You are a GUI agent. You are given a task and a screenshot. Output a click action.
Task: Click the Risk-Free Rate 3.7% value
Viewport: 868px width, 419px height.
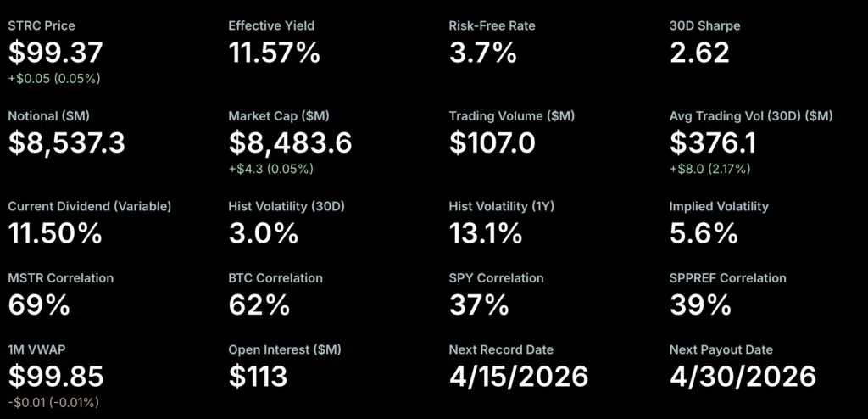(x=482, y=53)
